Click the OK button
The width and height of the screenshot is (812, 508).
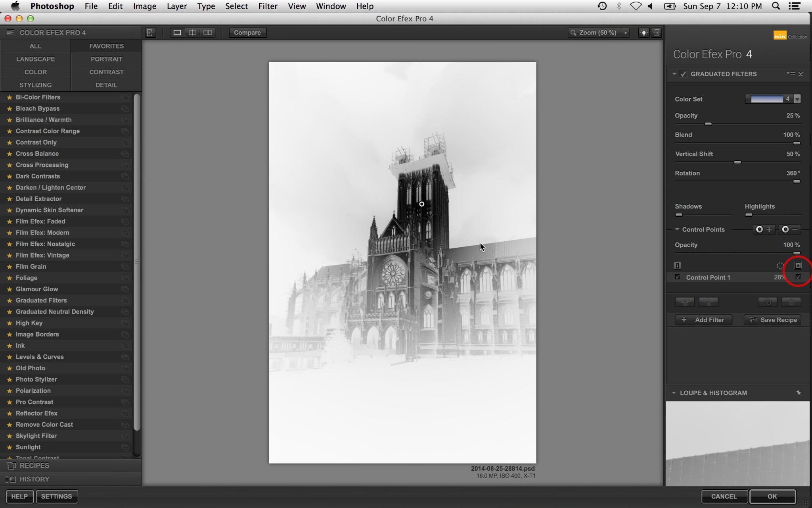pyautogui.click(x=772, y=496)
